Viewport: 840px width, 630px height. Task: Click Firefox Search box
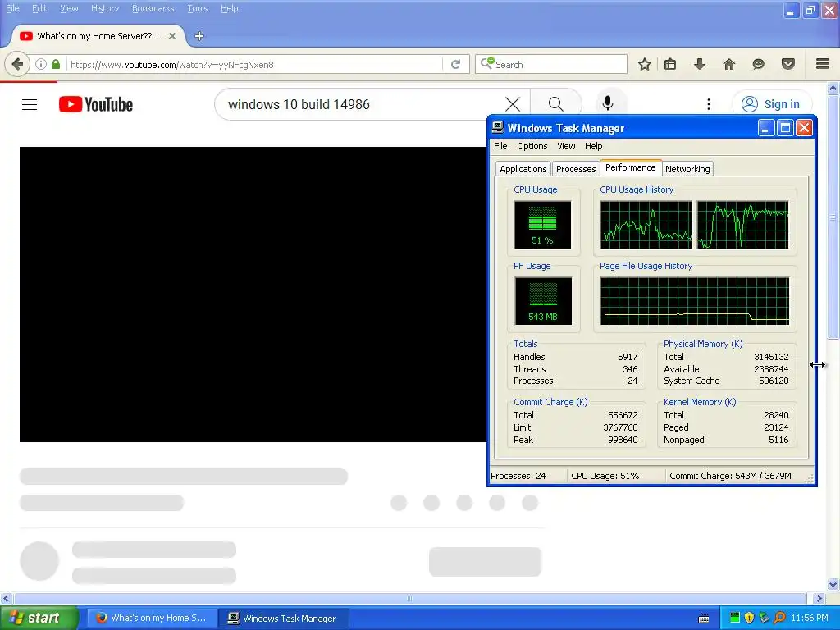click(x=550, y=64)
